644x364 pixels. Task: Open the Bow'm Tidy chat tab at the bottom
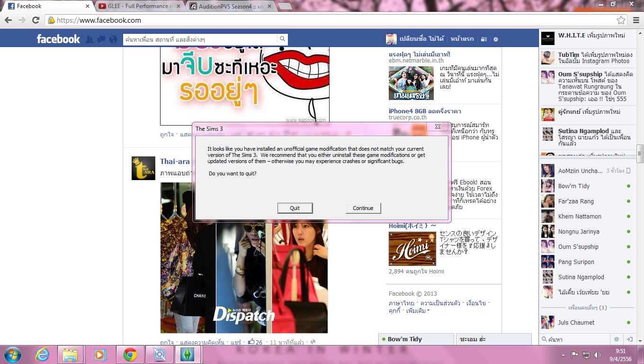(x=416, y=339)
